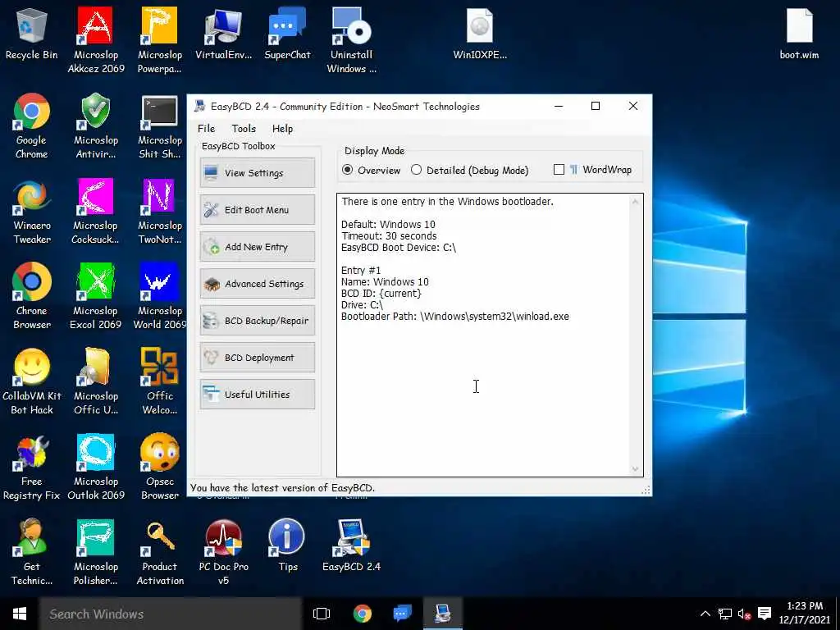The height and width of the screenshot is (630, 840).
Task: Select the Win10XPE file icon
Action: pos(480,34)
